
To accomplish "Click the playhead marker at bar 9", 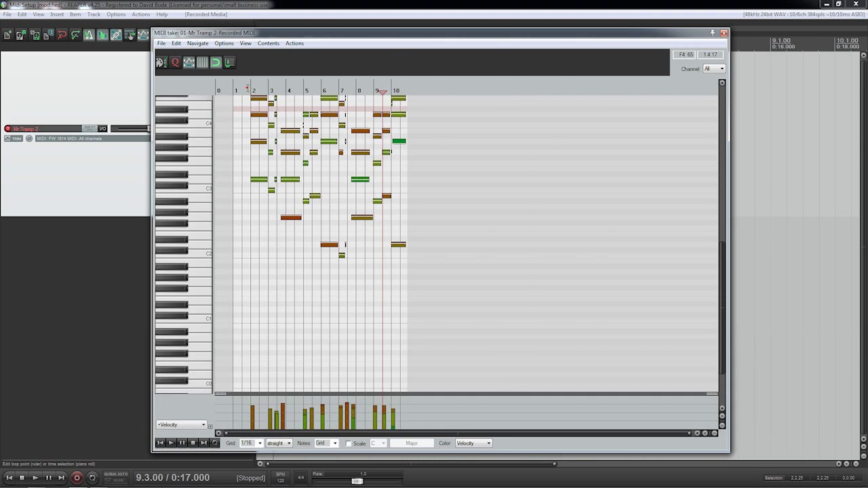I will (382, 92).
